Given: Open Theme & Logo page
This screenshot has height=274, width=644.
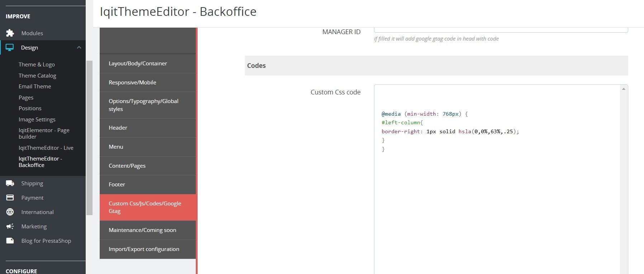Looking at the screenshot, I should 37,65.
